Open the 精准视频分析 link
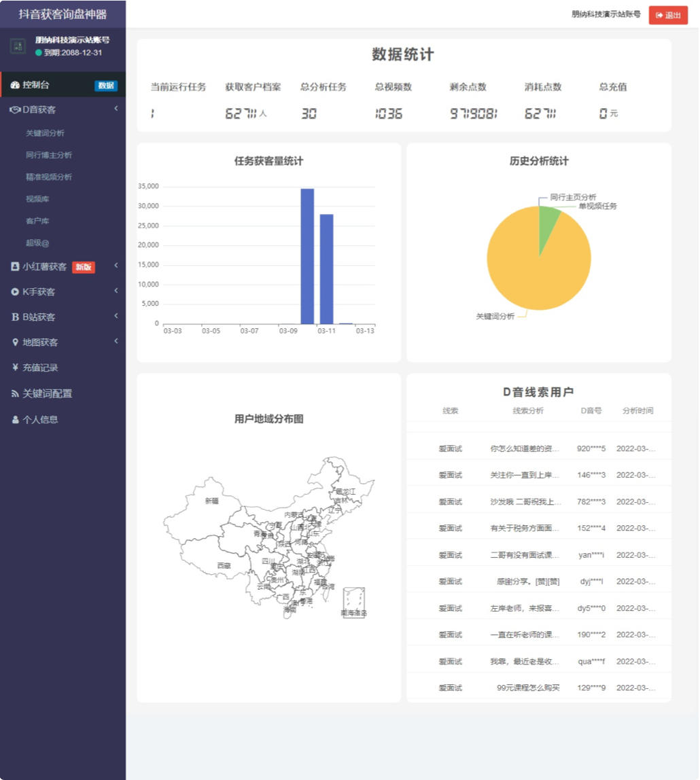This screenshot has width=700, height=780. click(49, 177)
